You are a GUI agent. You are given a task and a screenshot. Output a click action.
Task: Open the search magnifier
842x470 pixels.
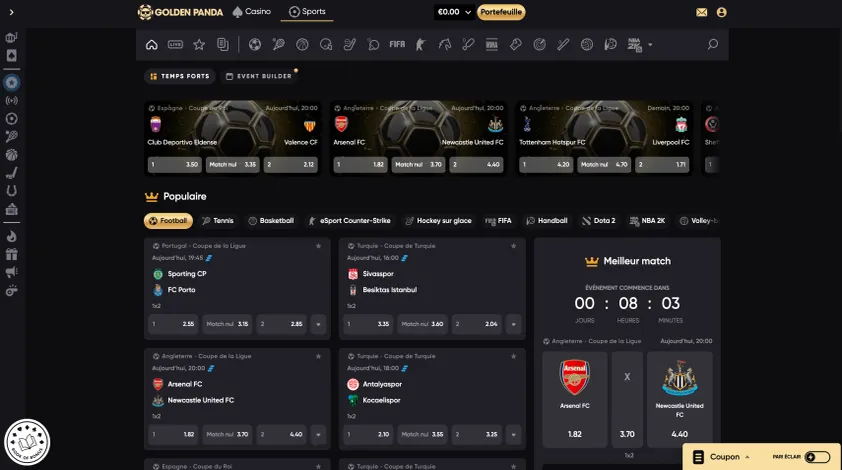click(713, 44)
